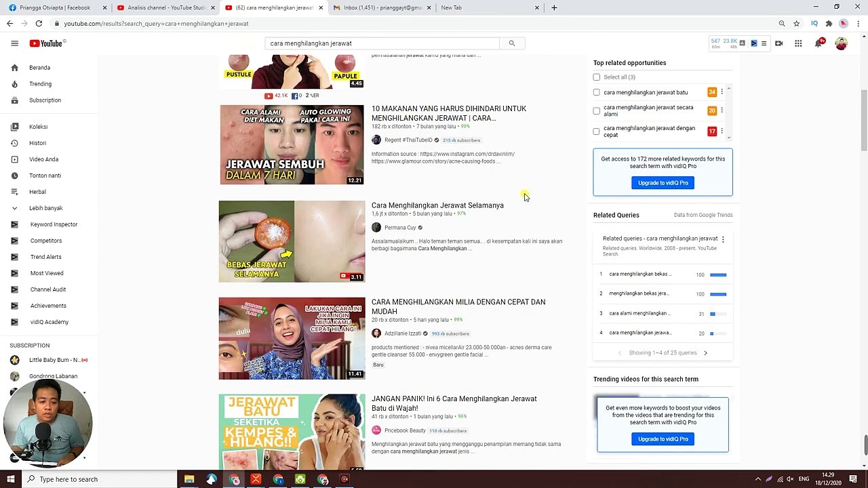This screenshot has width=868, height=488.
Task: Click the JERAWAT SEMBUH DALAM 7 HARI thumbnail
Action: [292, 144]
